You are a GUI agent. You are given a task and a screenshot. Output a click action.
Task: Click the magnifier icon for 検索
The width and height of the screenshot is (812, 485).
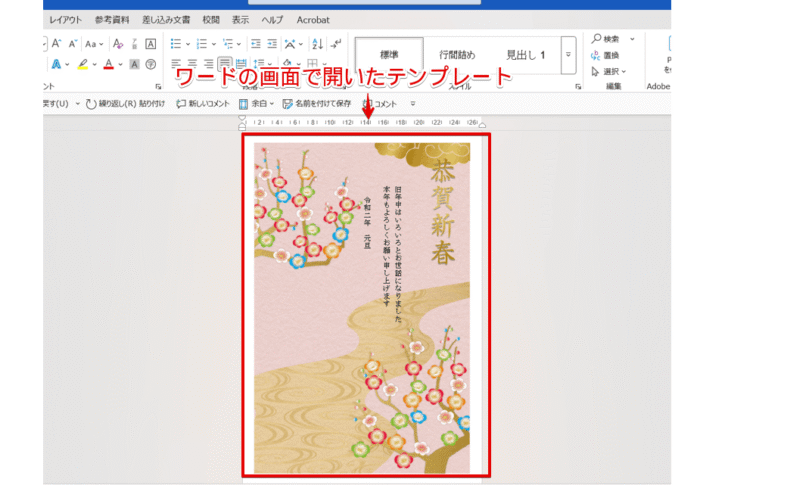tap(597, 38)
